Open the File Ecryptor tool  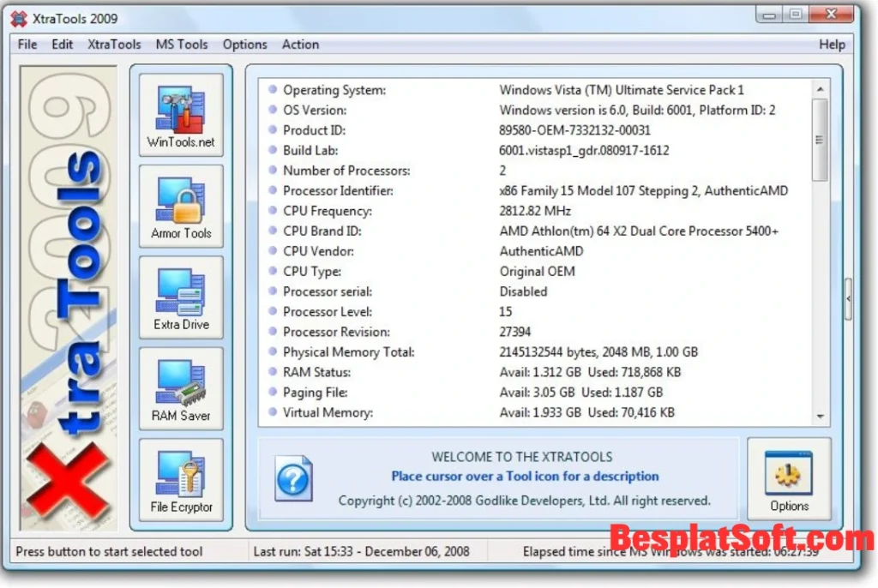(x=181, y=480)
